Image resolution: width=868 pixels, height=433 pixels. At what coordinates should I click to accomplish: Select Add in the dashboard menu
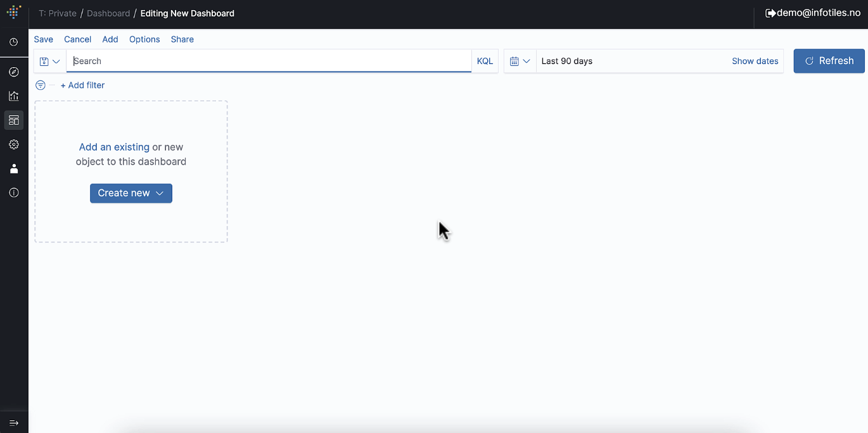pos(110,39)
